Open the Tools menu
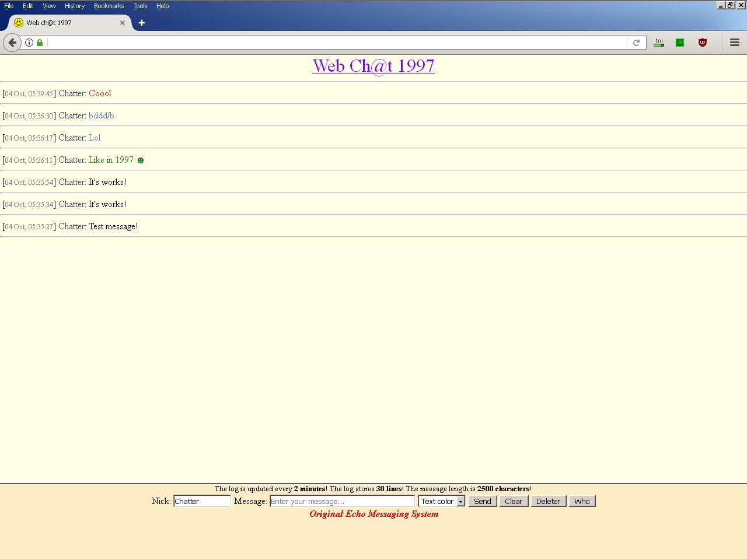Viewport: 747px width, 560px height. click(x=140, y=6)
